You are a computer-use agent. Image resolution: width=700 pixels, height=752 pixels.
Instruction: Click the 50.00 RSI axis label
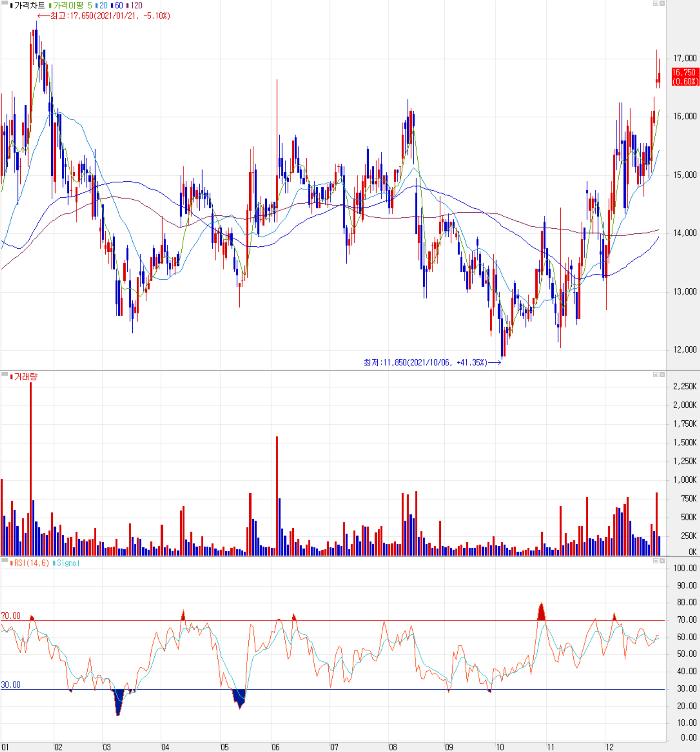[x=687, y=654]
